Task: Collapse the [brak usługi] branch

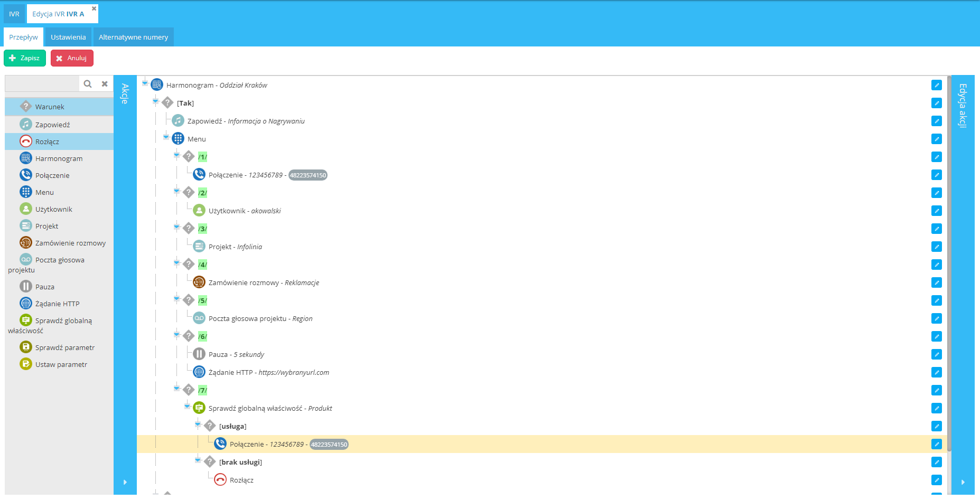Action: [x=198, y=460]
